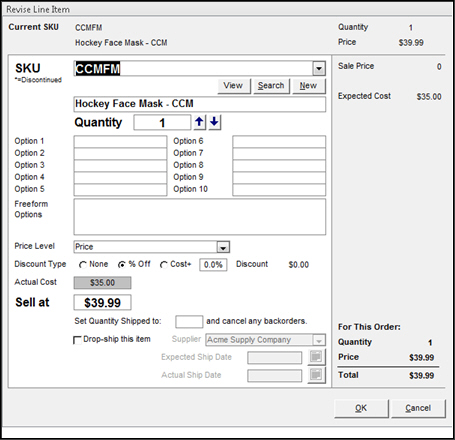Open calendar for Expected Ship Date
The height and width of the screenshot is (440, 455).
tap(316, 357)
